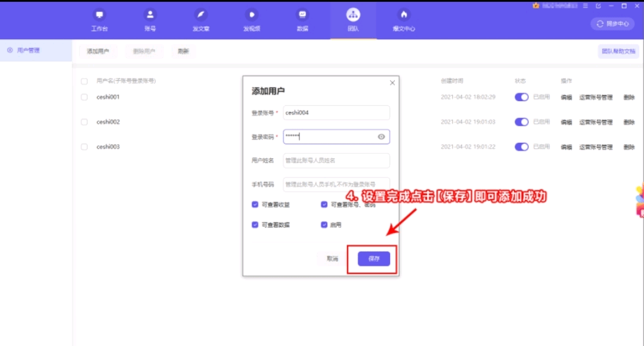Select 用户管理 in the left sidebar
The image size is (644, 346).
pos(28,51)
